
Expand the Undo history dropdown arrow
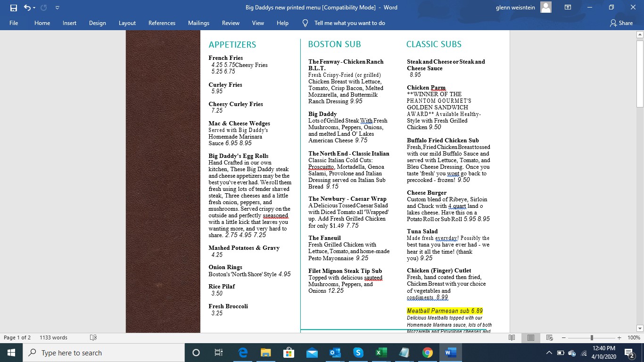[35, 8]
